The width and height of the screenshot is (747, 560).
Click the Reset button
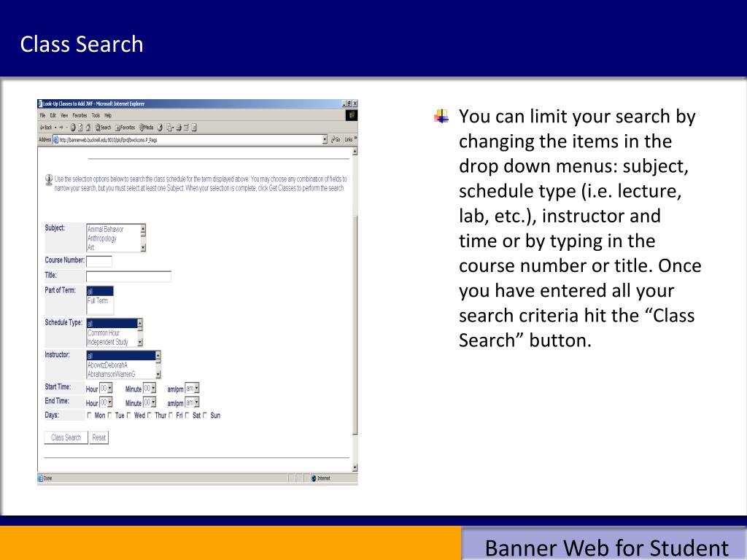click(99, 437)
